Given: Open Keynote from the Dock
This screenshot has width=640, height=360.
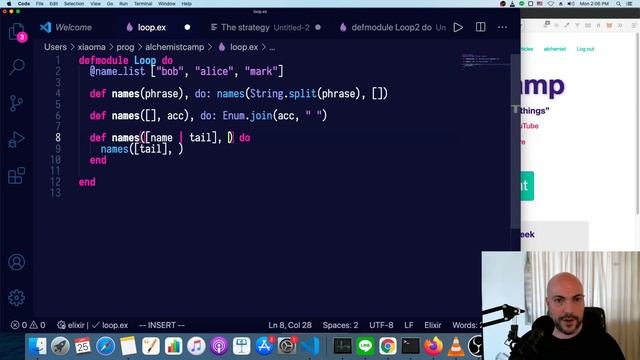Looking at the screenshot, I should (x=242, y=346).
